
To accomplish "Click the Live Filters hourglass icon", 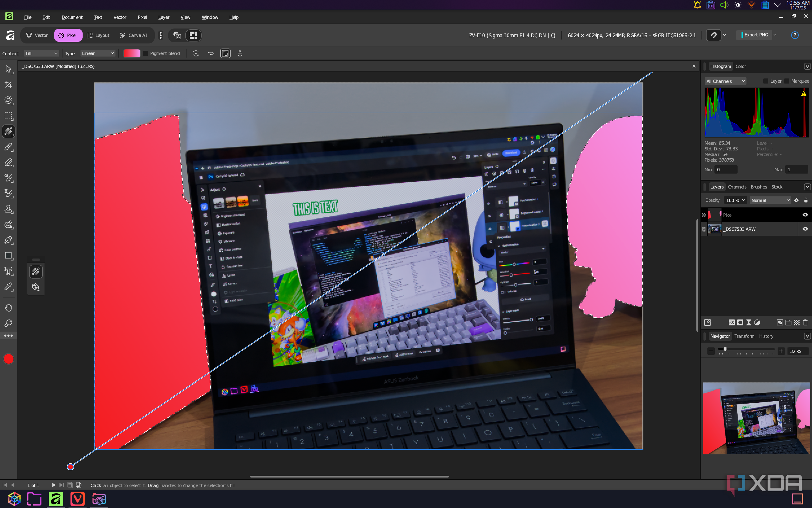I will coord(748,323).
